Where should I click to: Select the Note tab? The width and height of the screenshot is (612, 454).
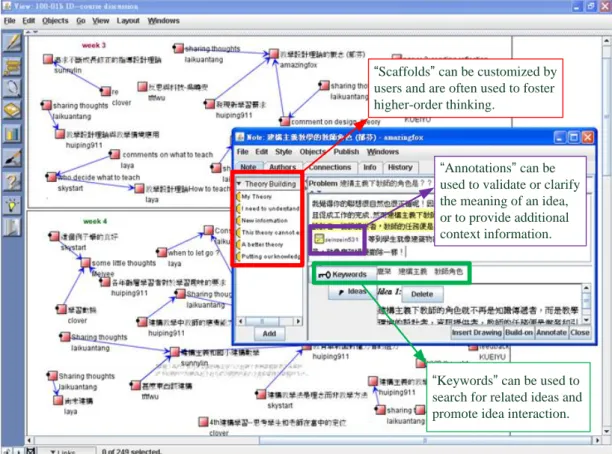click(248, 167)
